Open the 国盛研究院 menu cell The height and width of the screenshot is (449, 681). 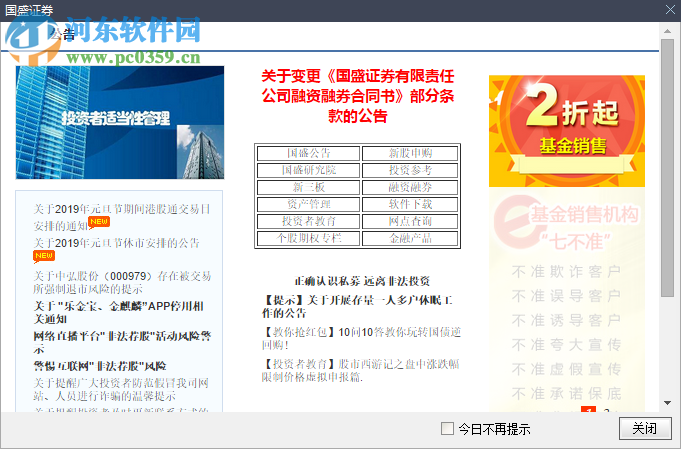[x=308, y=170]
